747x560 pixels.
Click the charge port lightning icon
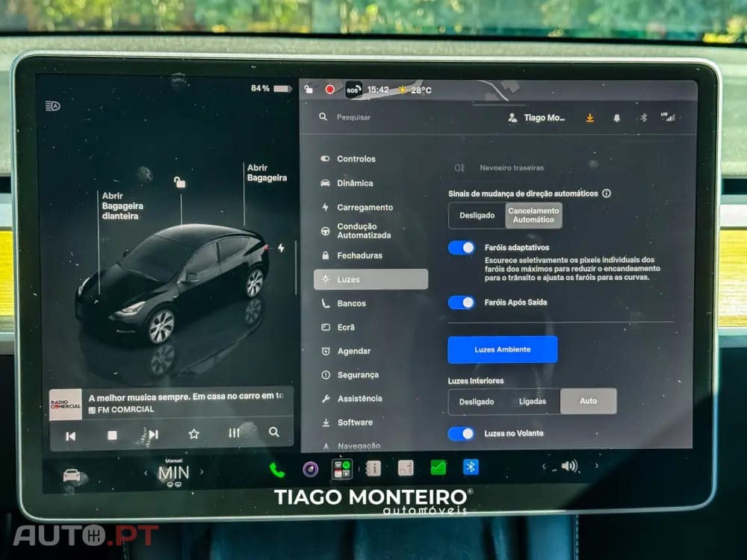pyautogui.click(x=281, y=248)
